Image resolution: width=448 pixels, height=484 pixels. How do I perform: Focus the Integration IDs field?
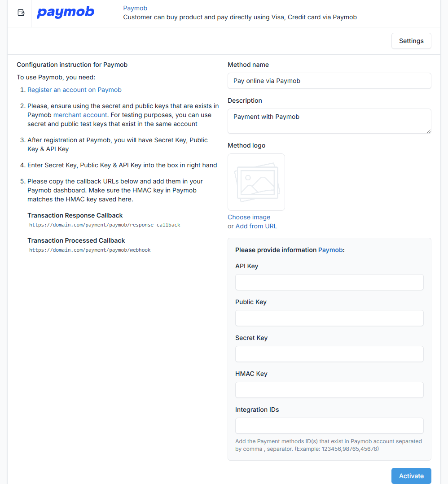click(329, 426)
